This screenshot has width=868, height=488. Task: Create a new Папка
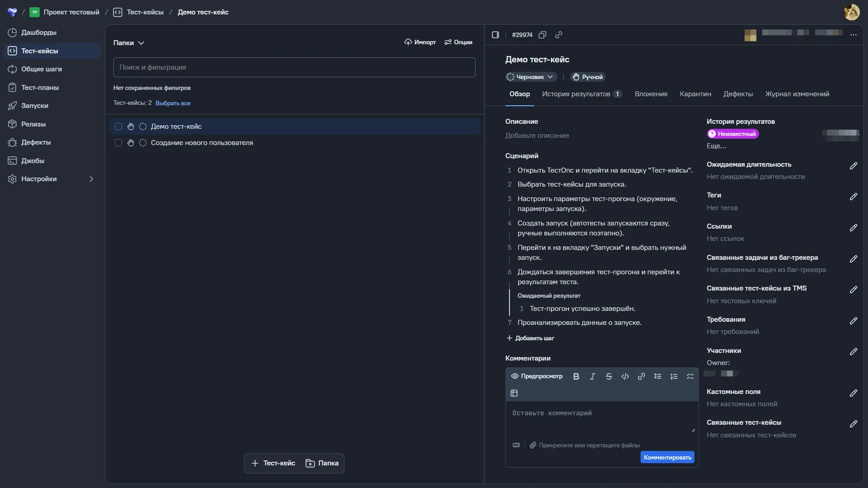(x=322, y=463)
